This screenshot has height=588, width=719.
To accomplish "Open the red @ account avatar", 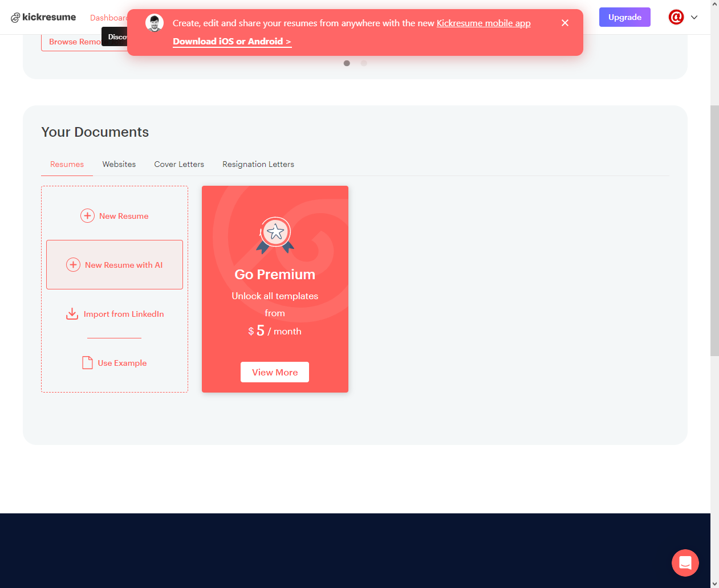I will 676,17.
